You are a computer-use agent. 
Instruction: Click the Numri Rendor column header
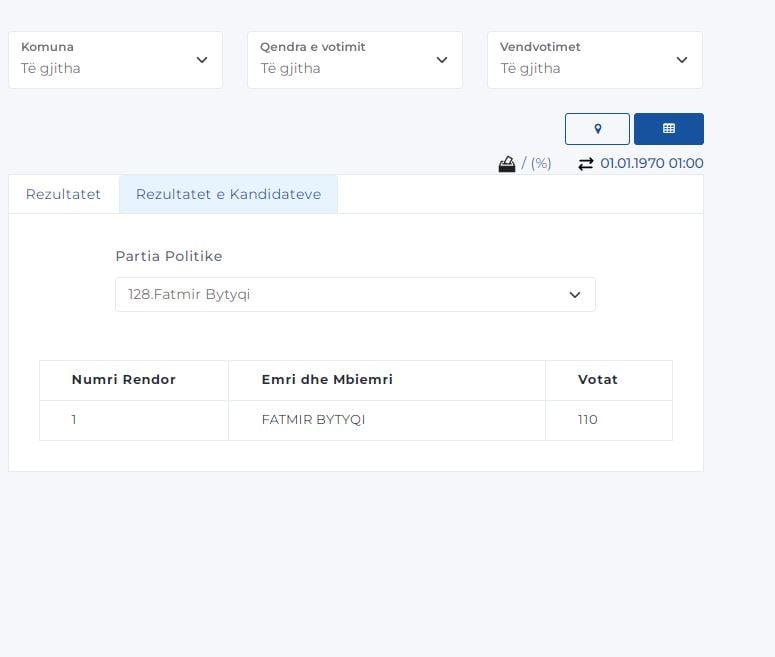coord(124,380)
